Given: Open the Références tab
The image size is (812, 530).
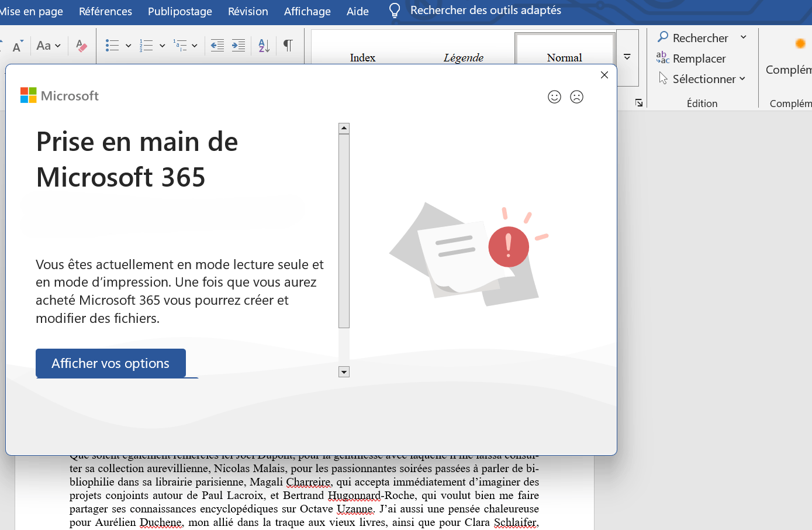Looking at the screenshot, I should [x=105, y=11].
